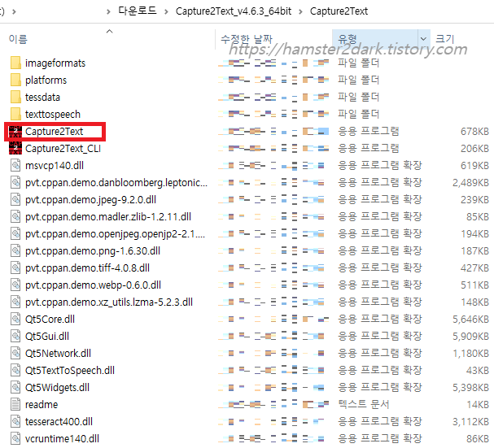This screenshot has height=448, width=494.
Task: Click the png-1.6.30.dll file icon
Action: coord(15,250)
